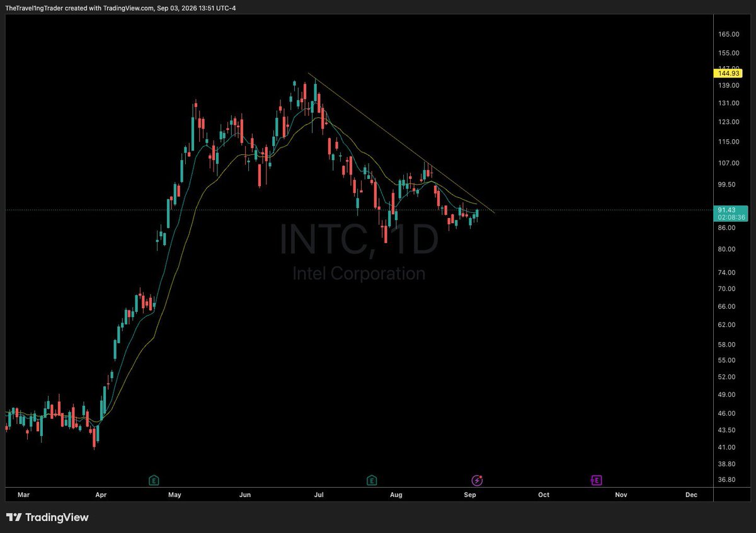Viewport: 756px width, 533px height.
Task: Click the 43.50 price axis label
Action: pyautogui.click(x=728, y=430)
